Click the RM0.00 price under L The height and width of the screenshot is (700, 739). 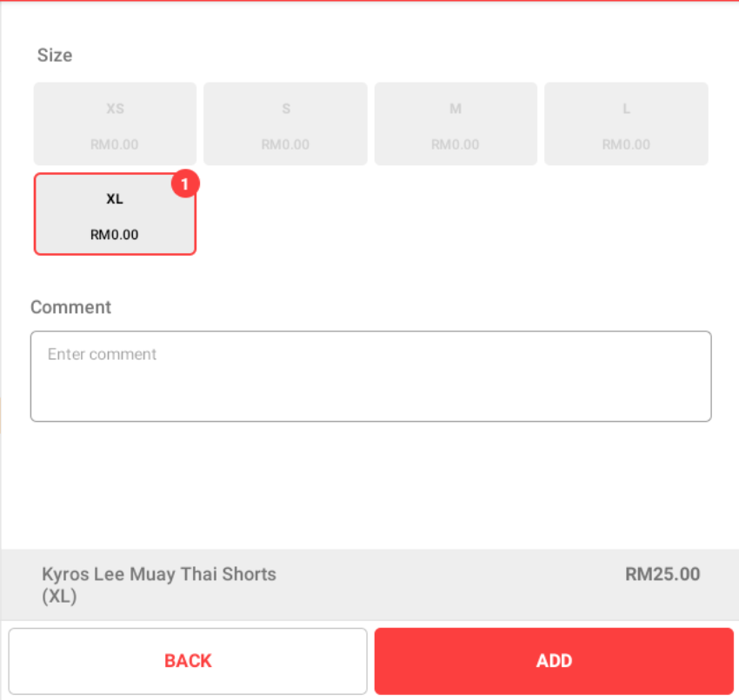[x=626, y=144]
